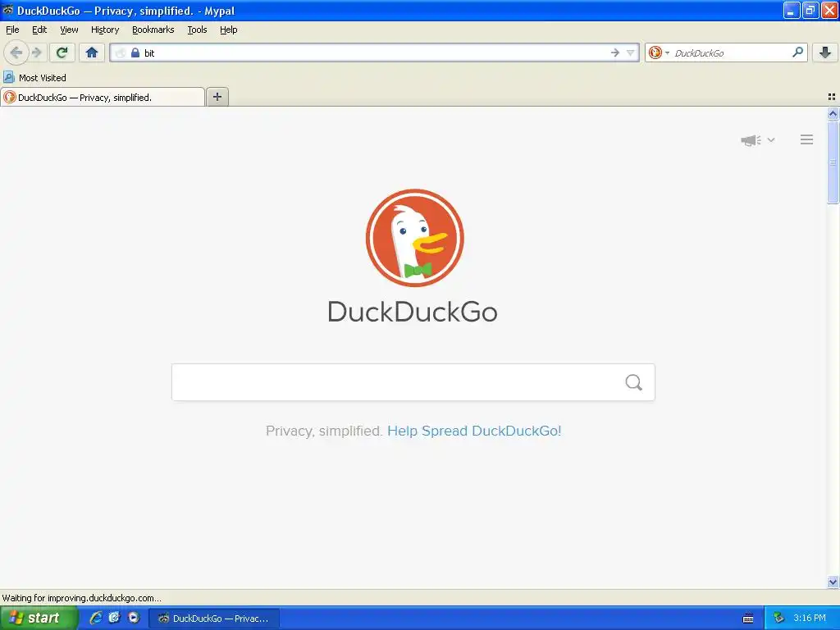Image resolution: width=840 pixels, height=630 pixels.
Task: Click the Most Visited bookmark icon
Action: point(8,78)
